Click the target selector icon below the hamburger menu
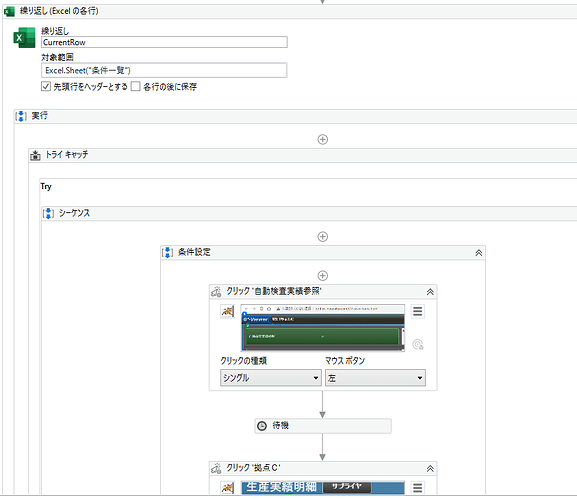 point(418,345)
